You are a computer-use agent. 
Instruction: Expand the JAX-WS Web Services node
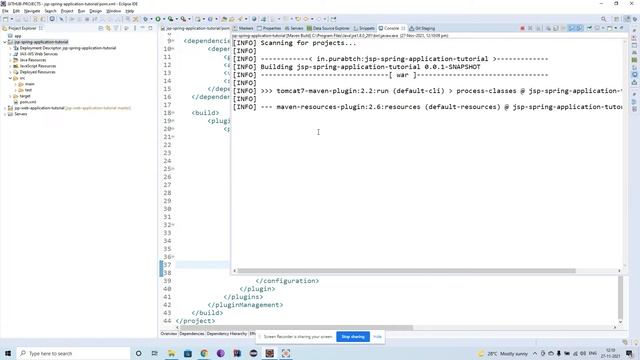coord(10,54)
